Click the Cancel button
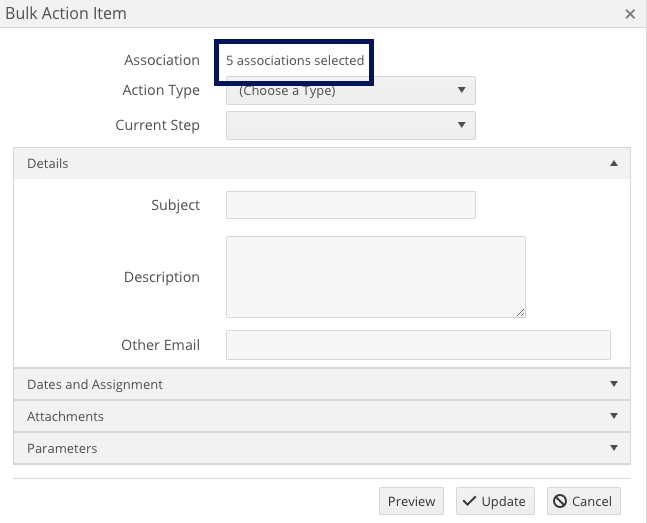Screen dimensions: 647x523 click(x=584, y=501)
